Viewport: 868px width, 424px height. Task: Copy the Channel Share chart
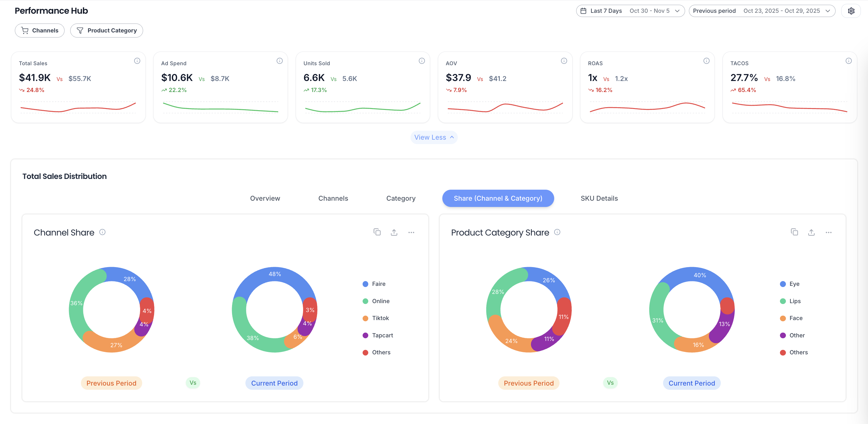pyautogui.click(x=377, y=232)
